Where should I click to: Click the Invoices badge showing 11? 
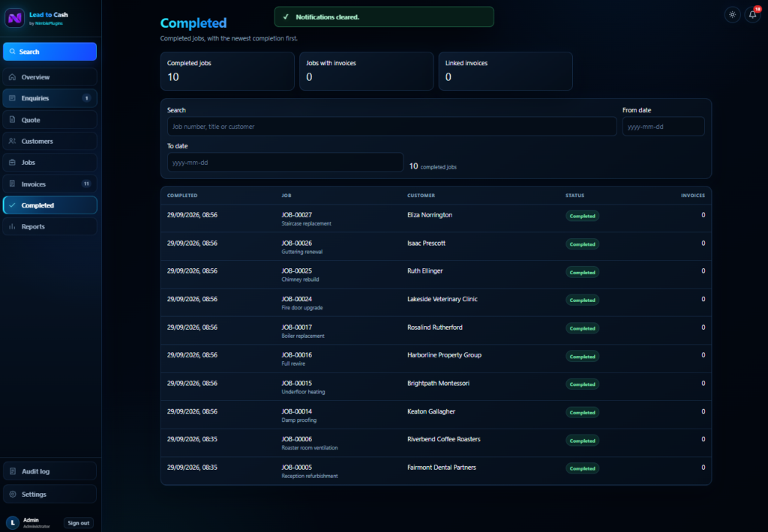pos(86,184)
